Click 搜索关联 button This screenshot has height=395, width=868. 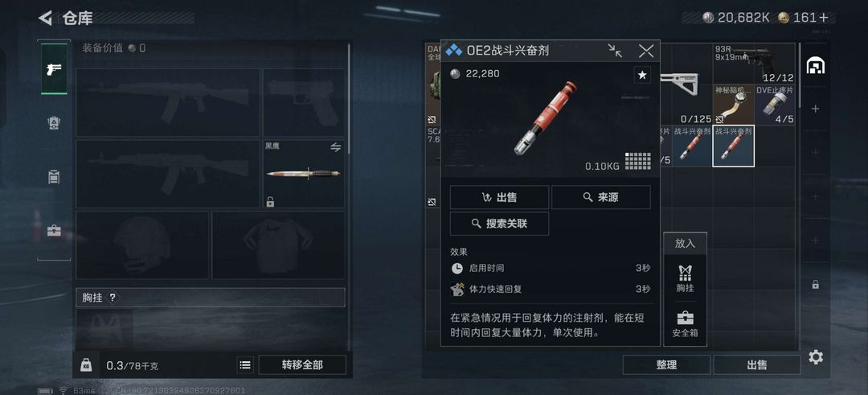[x=499, y=224]
